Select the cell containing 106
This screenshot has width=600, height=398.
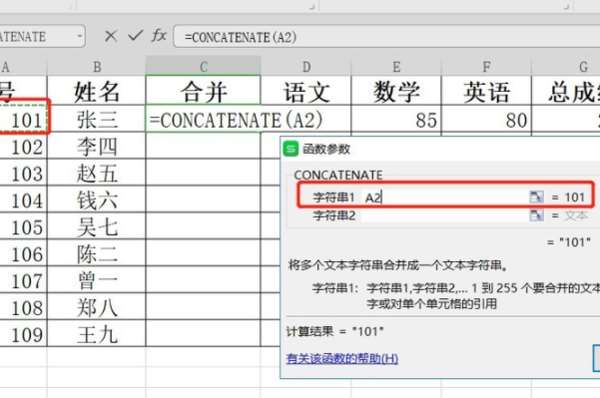coord(24,254)
